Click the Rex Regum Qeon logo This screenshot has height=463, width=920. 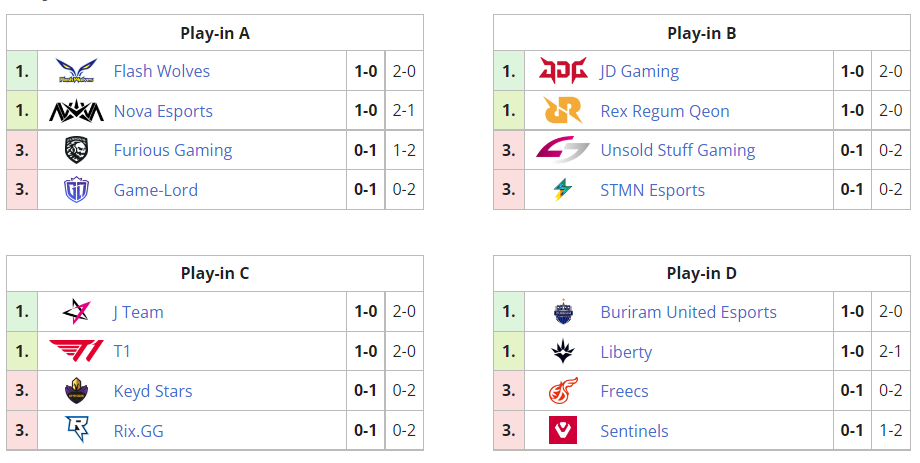point(563,111)
